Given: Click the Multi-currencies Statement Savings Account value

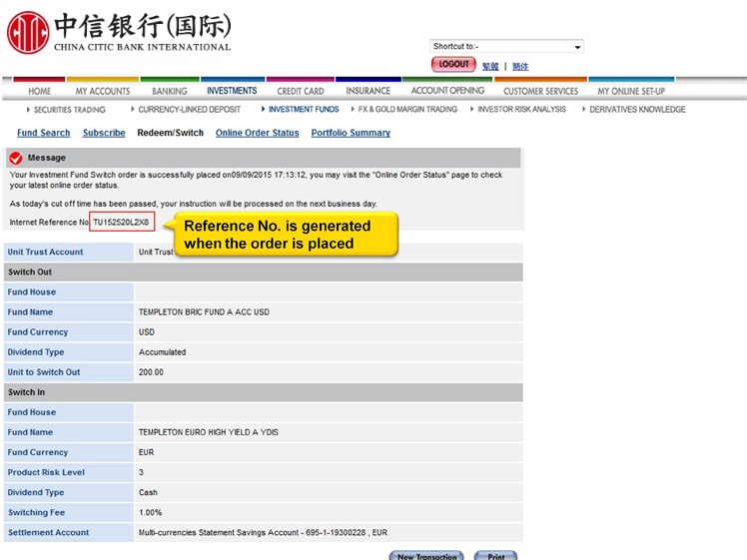Looking at the screenshot, I should [x=263, y=532].
